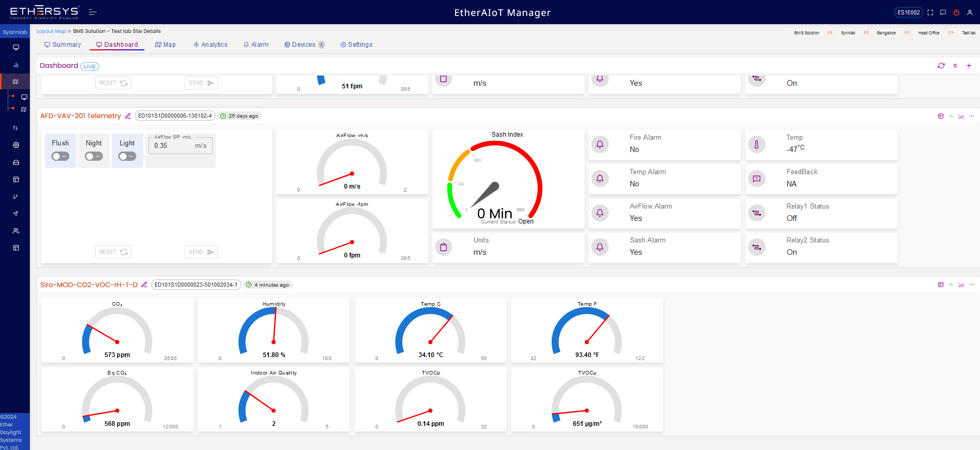Open the users icon in sidebar
The height and width of the screenshot is (450, 980).
click(16, 231)
